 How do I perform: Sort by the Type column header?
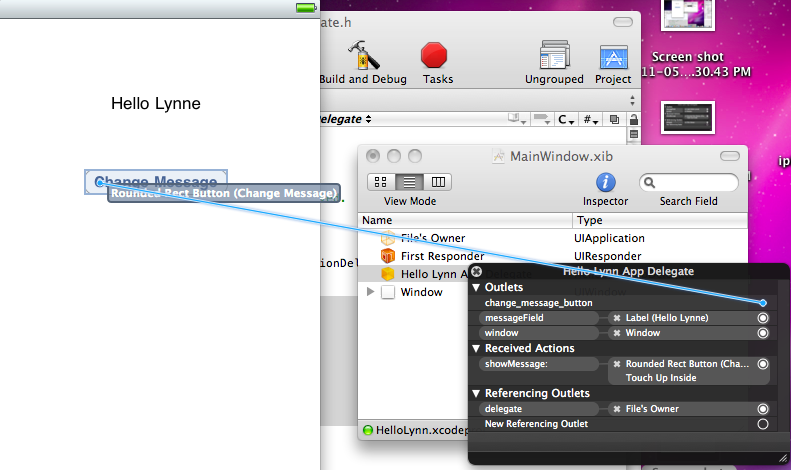[x=660, y=220]
